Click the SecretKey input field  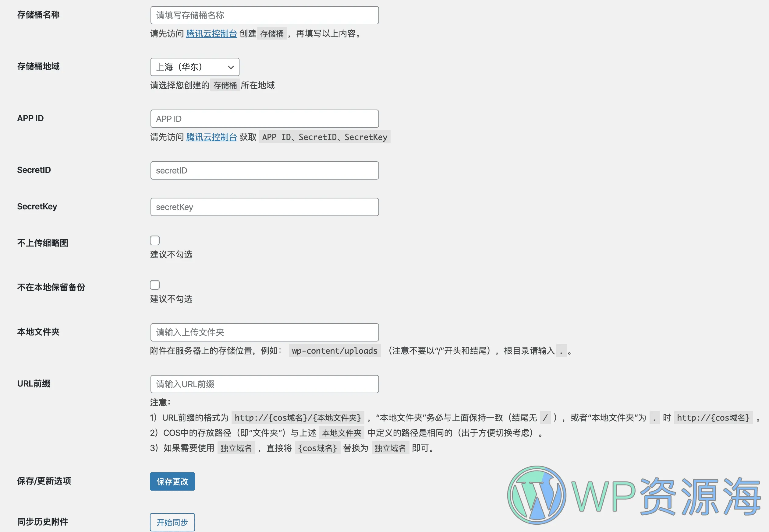click(x=265, y=207)
